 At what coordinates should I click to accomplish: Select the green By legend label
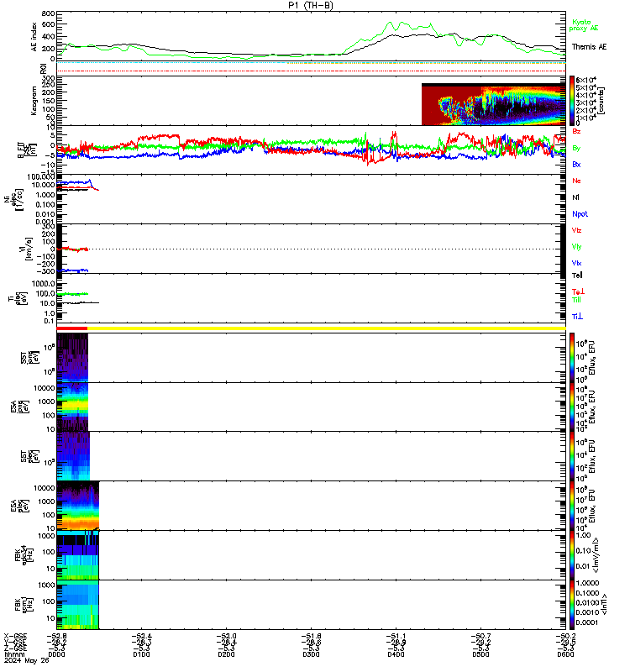point(576,148)
